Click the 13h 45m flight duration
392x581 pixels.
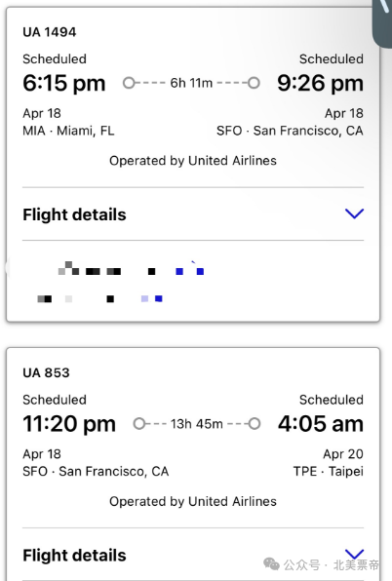tap(197, 423)
